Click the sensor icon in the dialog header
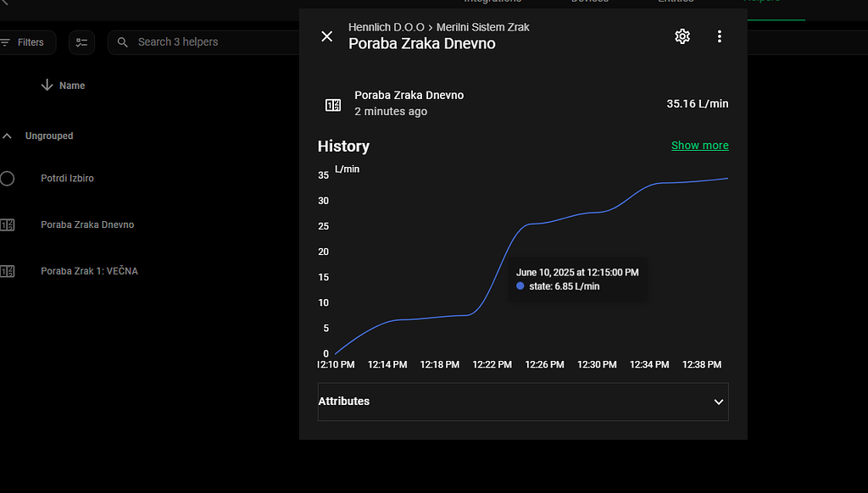 (x=332, y=103)
